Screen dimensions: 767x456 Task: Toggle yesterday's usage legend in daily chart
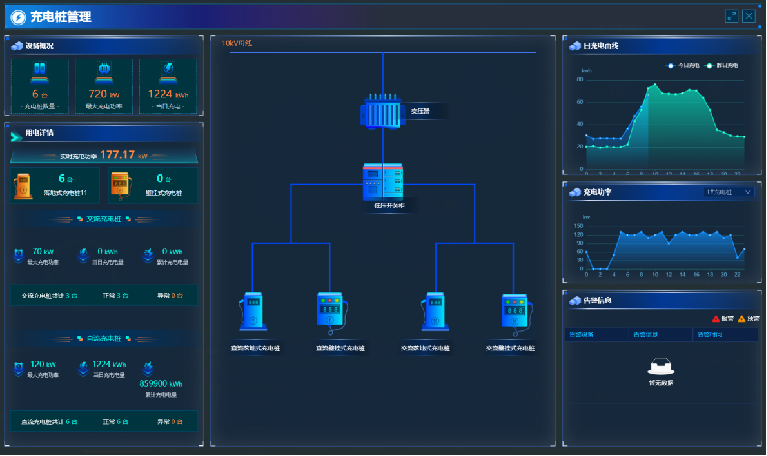point(725,65)
